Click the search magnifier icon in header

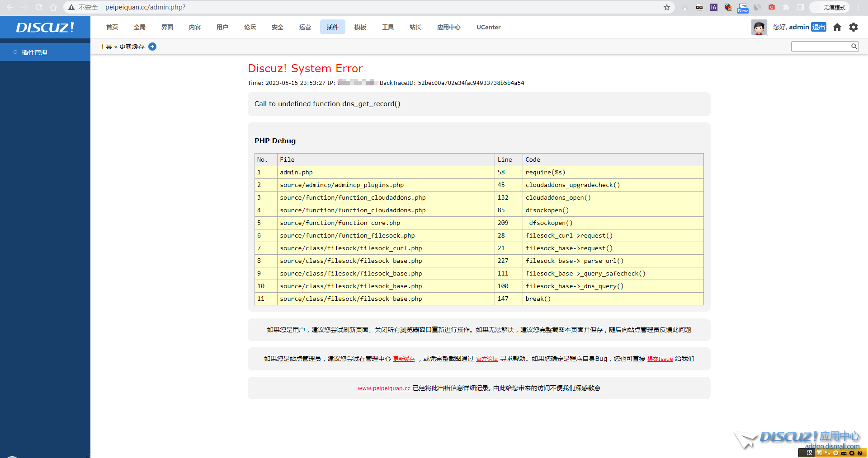coord(854,46)
